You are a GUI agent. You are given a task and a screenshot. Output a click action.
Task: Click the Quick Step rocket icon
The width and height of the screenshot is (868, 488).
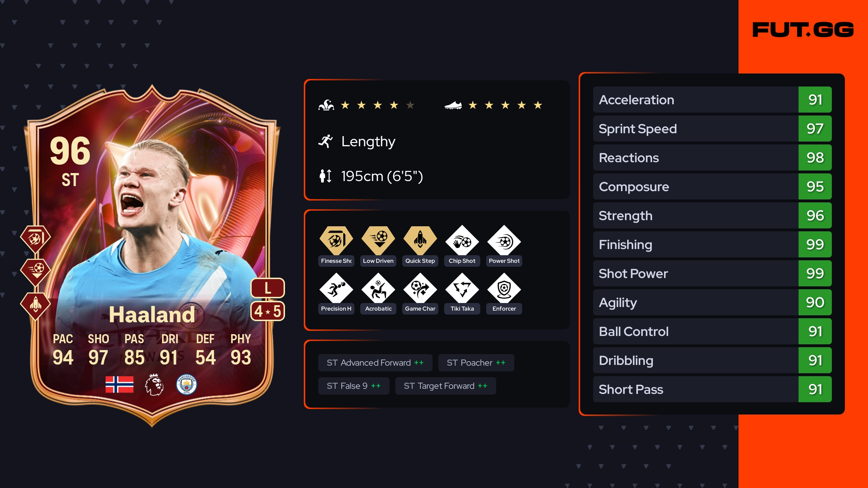coord(420,241)
